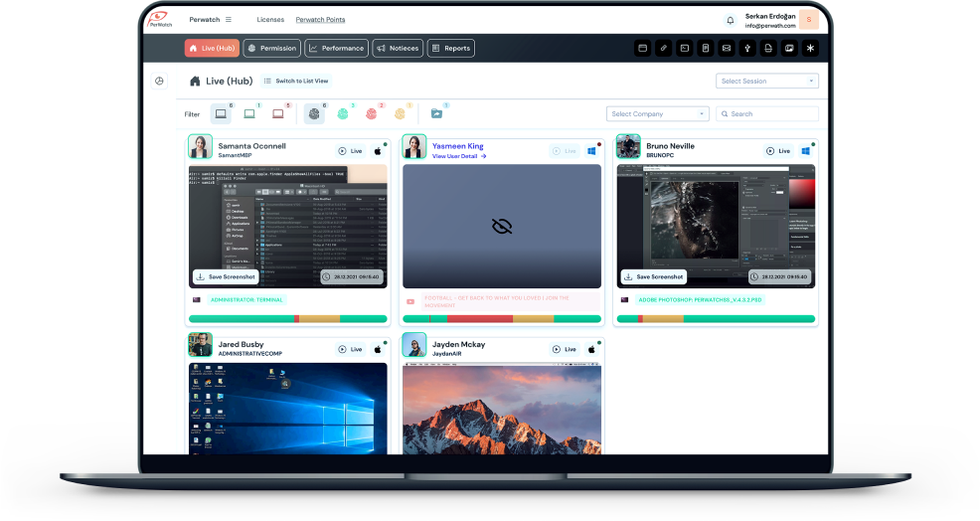Click the Windows icon on Bruno Neville's card
The image size is (980, 521).
(x=806, y=151)
